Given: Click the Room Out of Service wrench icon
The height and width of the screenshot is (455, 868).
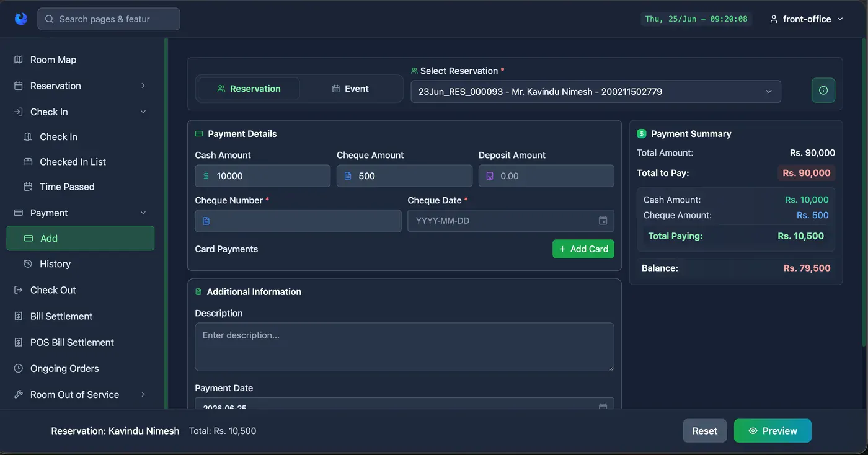Looking at the screenshot, I should coord(19,394).
